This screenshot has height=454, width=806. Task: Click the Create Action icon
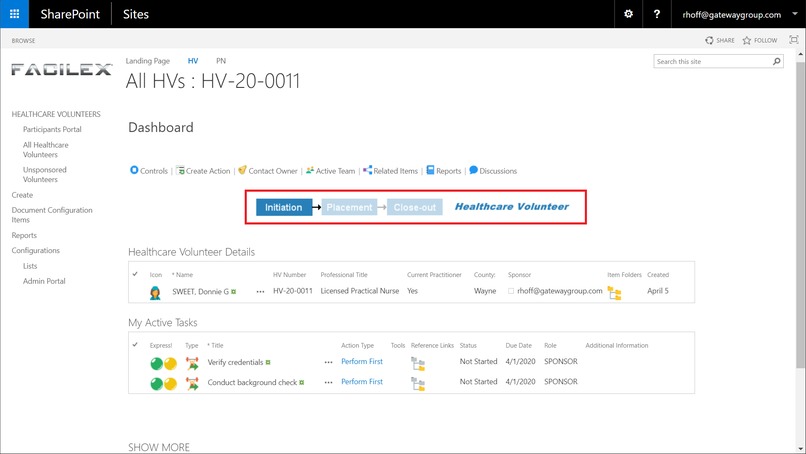point(180,170)
